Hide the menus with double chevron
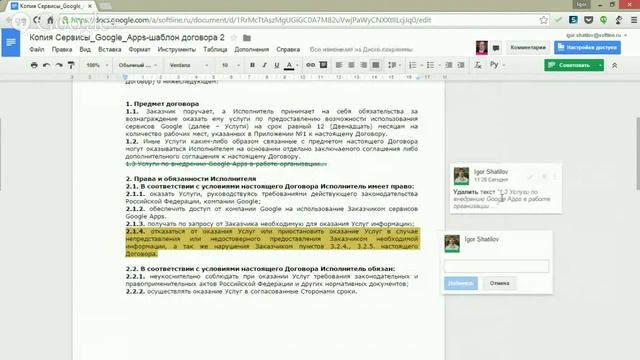The image size is (640, 360). click(614, 65)
